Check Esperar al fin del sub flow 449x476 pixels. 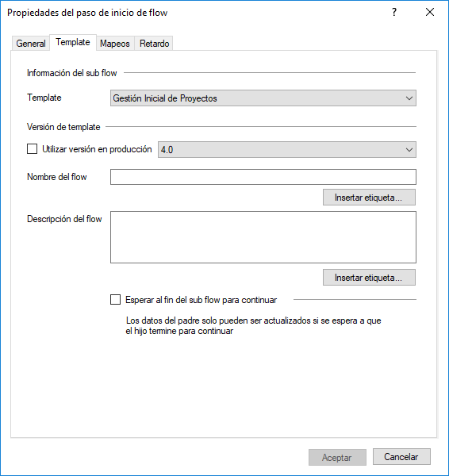(x=115, y=300)
